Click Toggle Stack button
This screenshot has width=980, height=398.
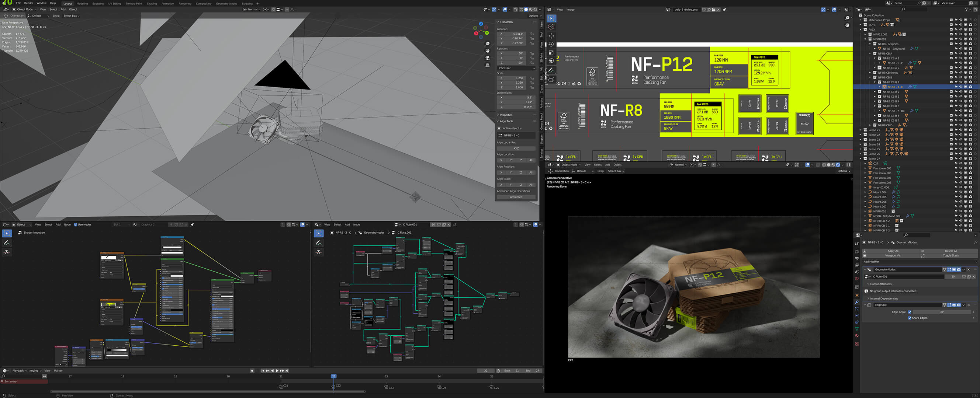coord(949,255)
